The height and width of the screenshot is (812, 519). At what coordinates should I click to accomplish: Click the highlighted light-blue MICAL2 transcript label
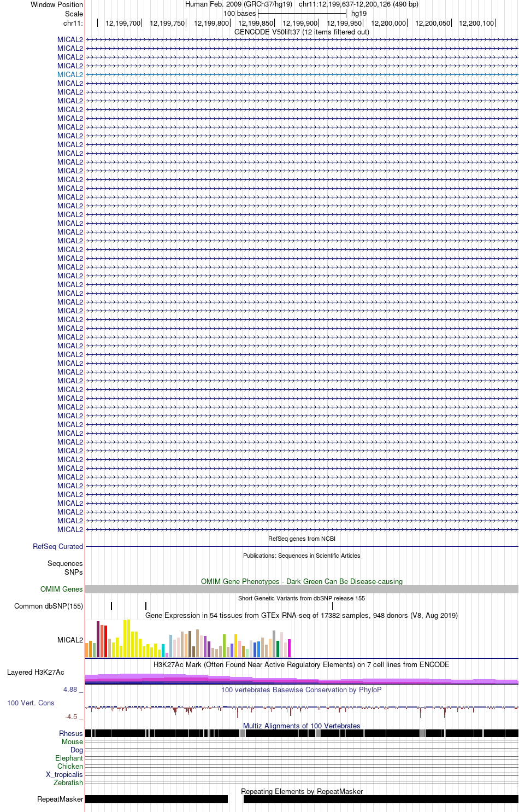pos(70,74)
